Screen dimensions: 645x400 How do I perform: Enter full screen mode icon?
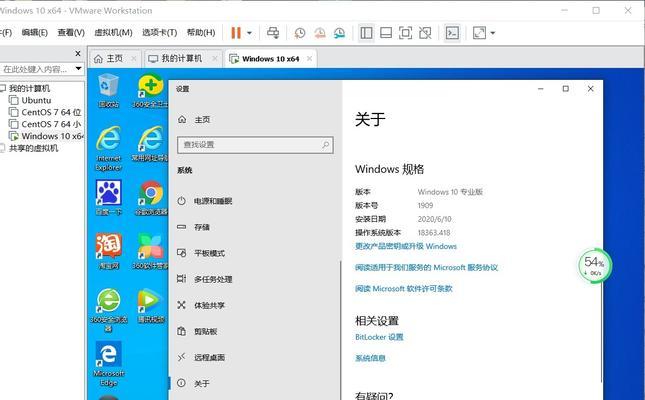click(x=406, y=33)
